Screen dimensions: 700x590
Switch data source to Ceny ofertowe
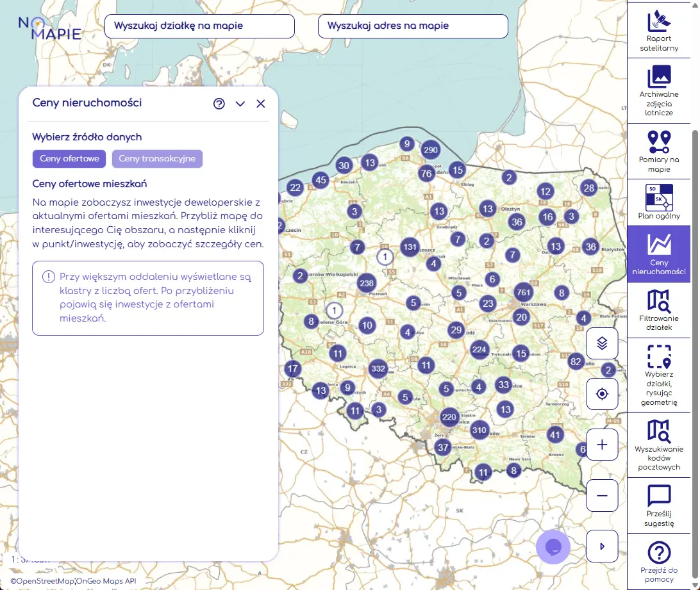69,159
